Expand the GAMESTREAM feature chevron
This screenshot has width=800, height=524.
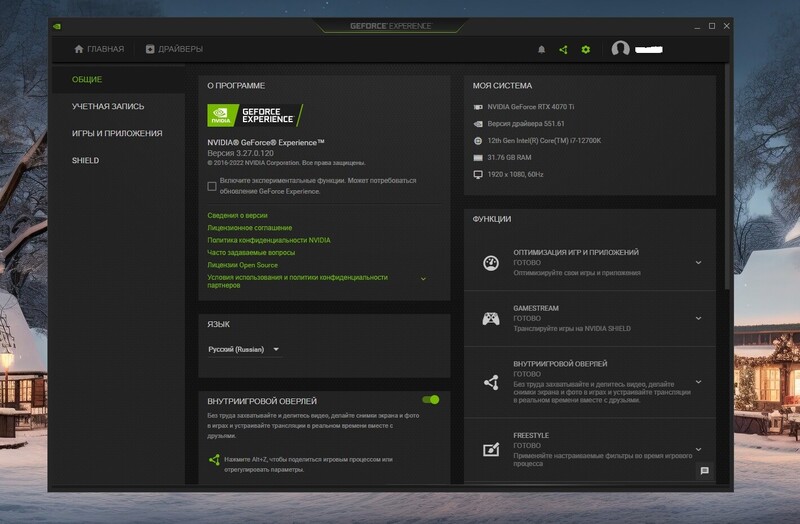[x=698, y=318]
